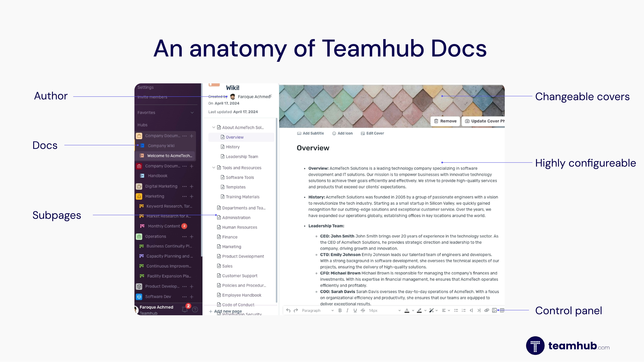Insert an image from the editor toolbar

(x=494, y=310)
